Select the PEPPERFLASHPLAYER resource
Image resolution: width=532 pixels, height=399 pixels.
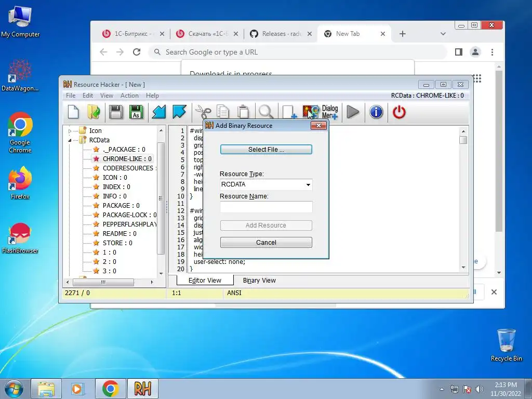point(129,224)
